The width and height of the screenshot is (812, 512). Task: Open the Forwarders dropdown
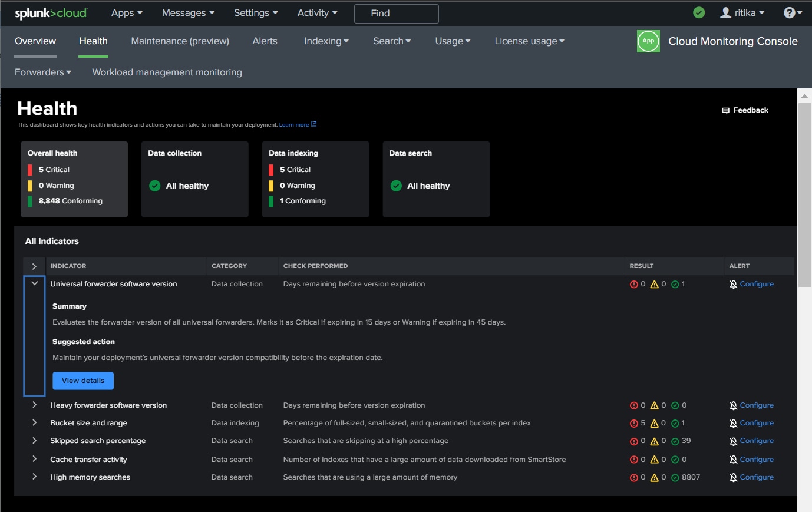point(43,72)
